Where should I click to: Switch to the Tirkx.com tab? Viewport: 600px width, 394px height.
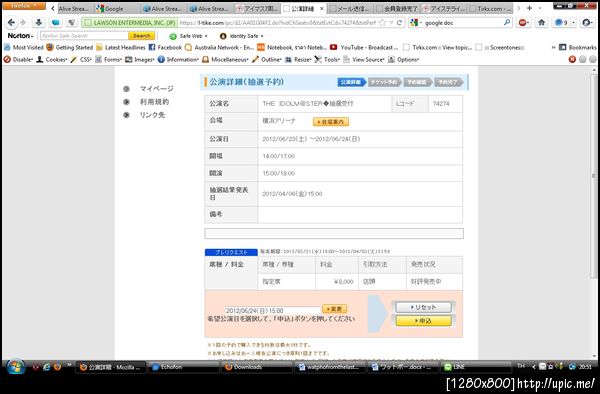[x=490, y=8]
